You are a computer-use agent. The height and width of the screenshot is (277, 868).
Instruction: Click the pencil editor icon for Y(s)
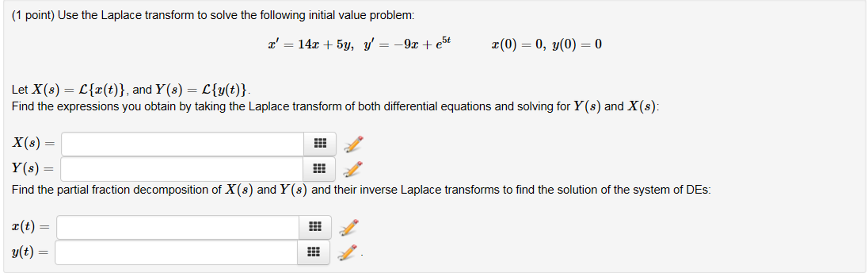tap(353, 169)
